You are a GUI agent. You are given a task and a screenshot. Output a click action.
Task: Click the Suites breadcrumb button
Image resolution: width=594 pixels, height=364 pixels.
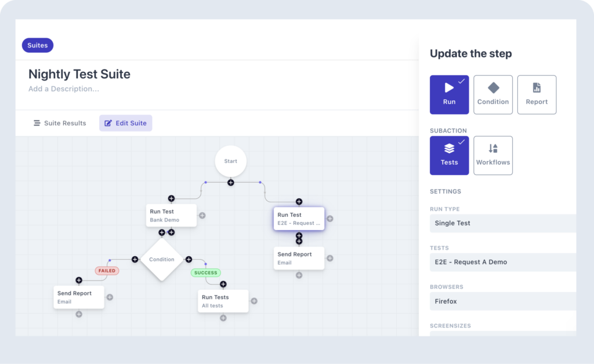[38, 45]
